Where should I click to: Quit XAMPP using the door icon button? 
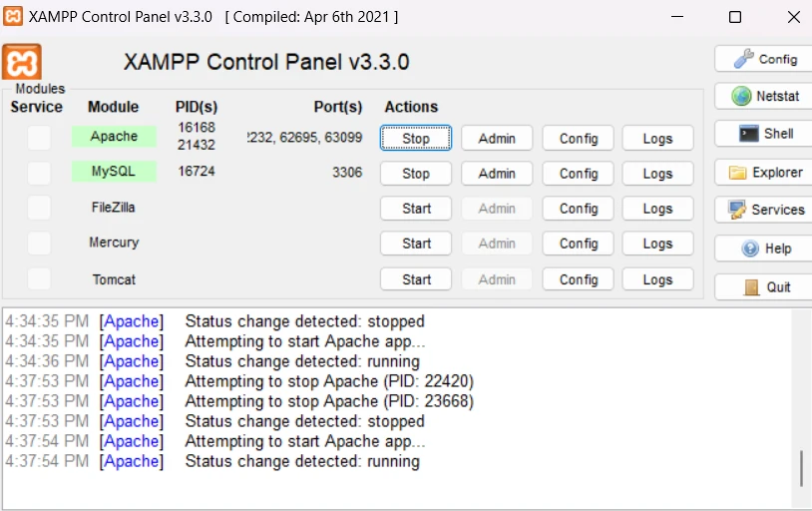tap(764, 286)
